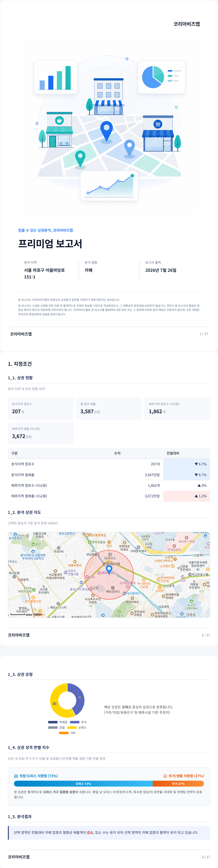Click the 주거 legend color swatch
This screenshot has width=218, height=868.
(75, 722)
